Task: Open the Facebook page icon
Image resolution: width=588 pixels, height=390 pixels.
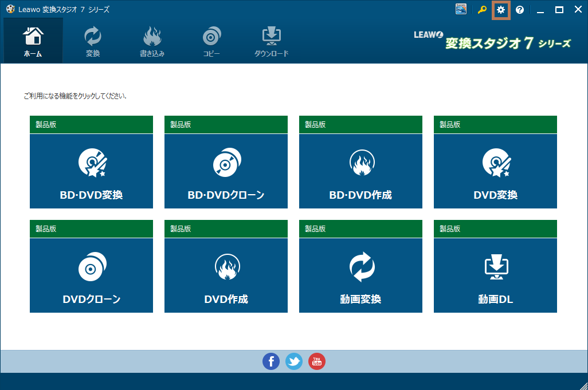Action: 271,361
